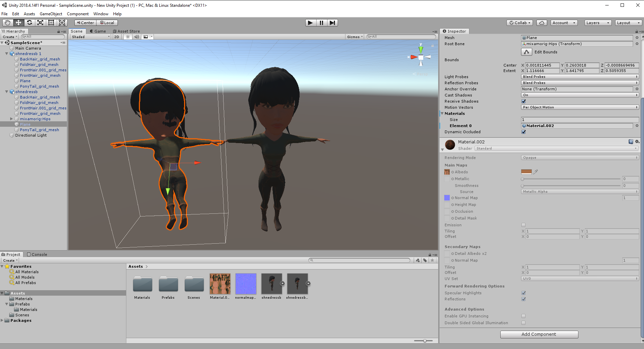Enable GPU Instancing checkbox
644x349 pixels.
coord(523,316)
